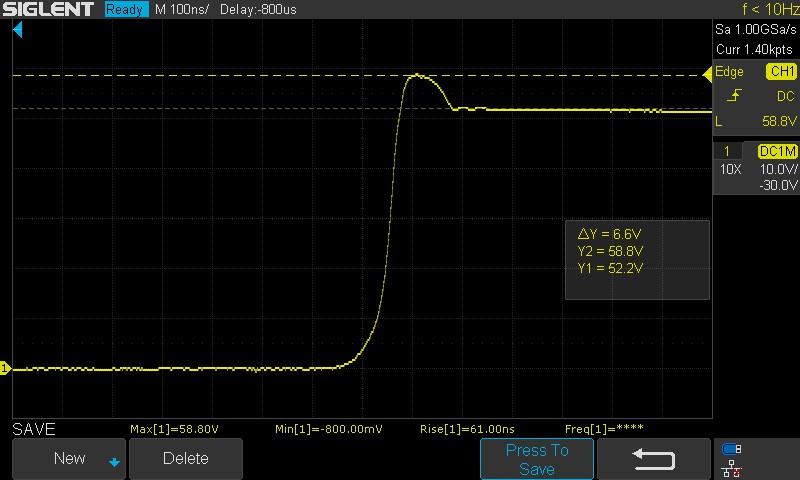Click the rising edge slope icon
Screen dimensions: 800x480
tap(734, 96)
